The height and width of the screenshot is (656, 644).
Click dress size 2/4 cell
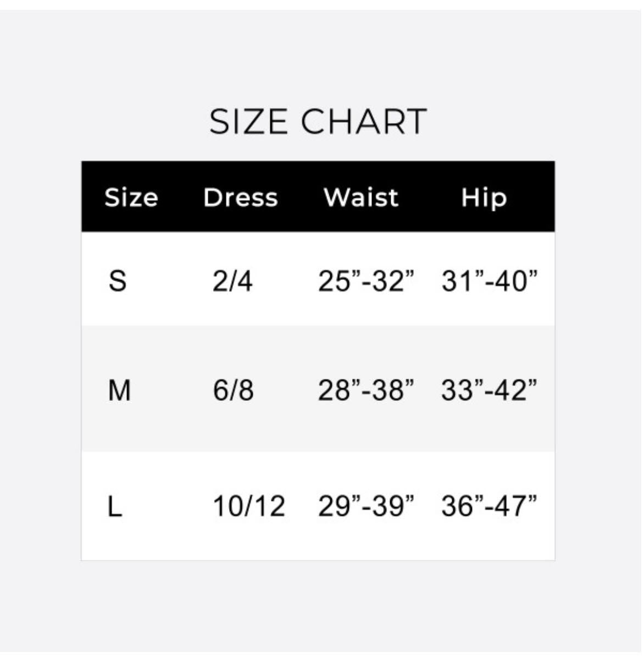coord(232,281)
